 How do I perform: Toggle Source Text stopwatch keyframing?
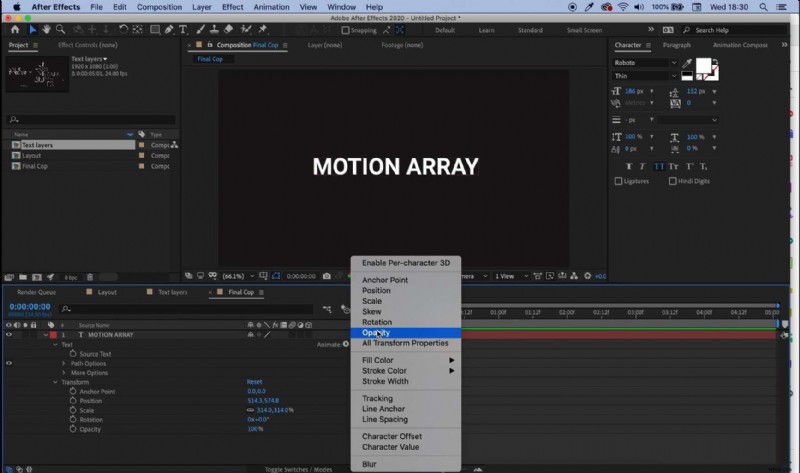[x=73, y=354]
